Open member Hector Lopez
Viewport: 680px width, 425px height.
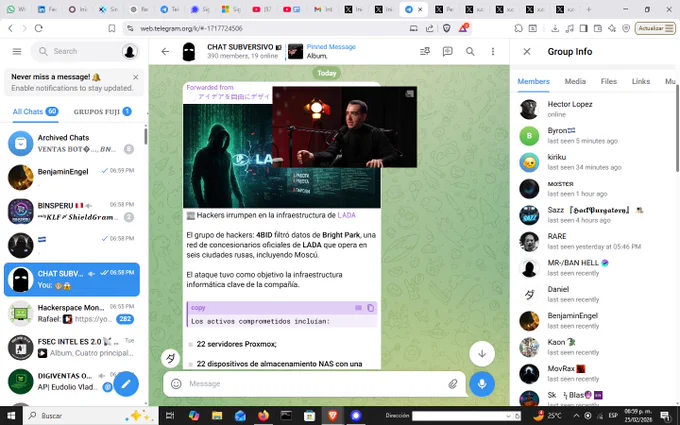click(595, 109)
